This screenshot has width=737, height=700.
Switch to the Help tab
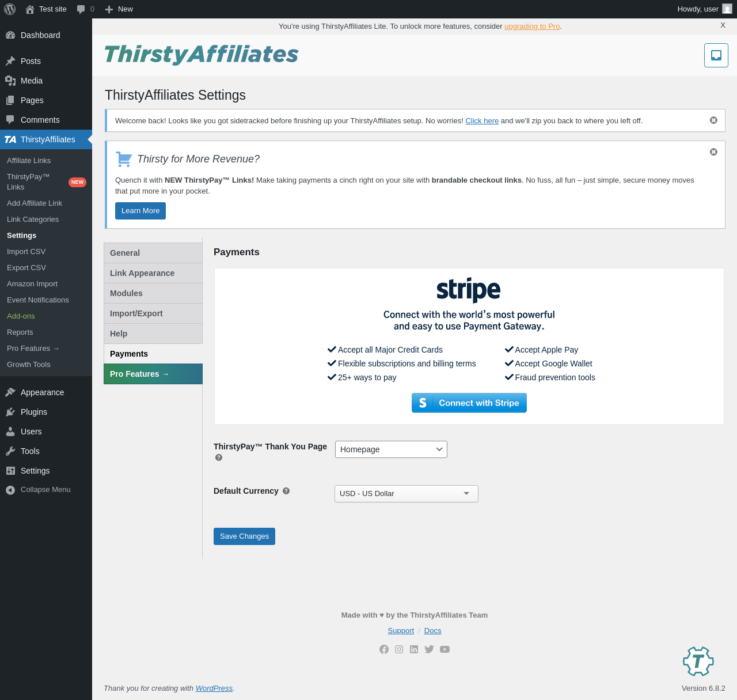point(153,334)
